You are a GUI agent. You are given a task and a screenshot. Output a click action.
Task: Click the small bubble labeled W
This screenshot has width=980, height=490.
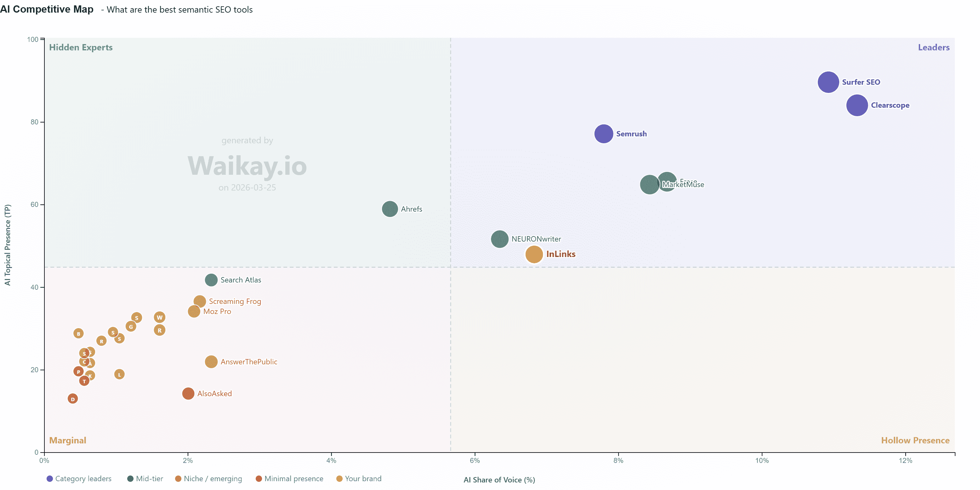159,317
